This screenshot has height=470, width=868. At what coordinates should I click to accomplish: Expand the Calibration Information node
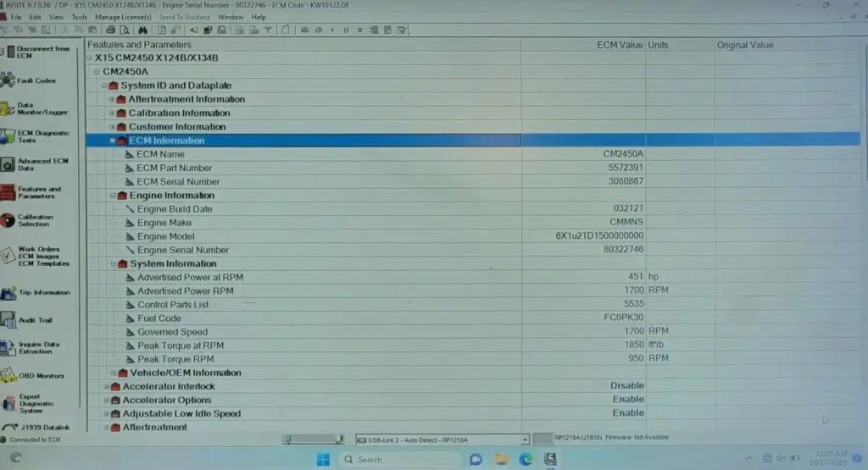point(111,113)
